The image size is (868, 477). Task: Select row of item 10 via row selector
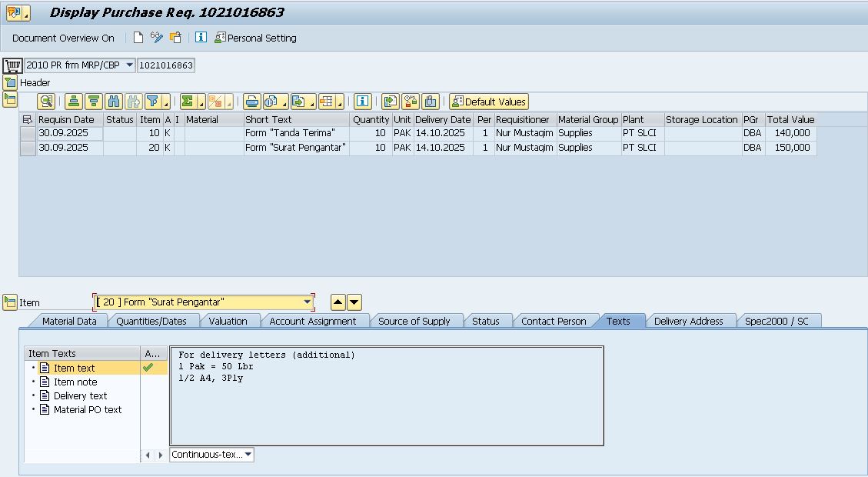tap(28, 133)
